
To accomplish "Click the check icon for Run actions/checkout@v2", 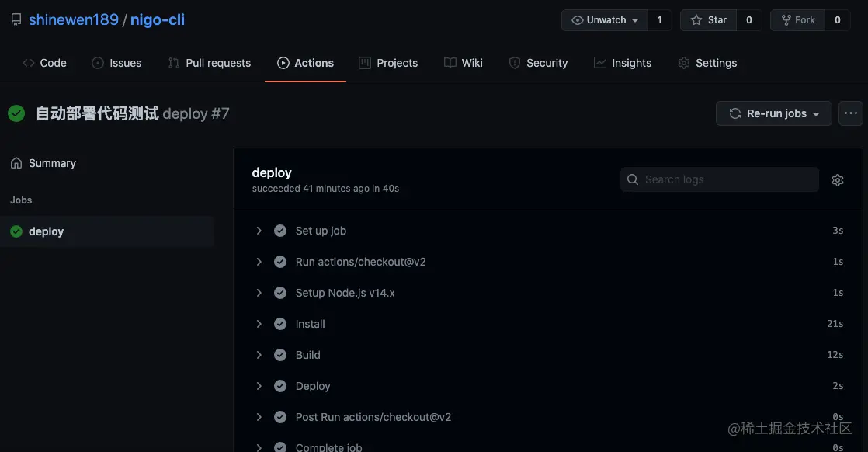I will pyautogui.click(x=280, y=262).
